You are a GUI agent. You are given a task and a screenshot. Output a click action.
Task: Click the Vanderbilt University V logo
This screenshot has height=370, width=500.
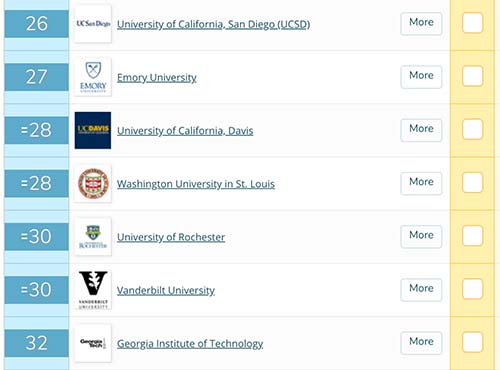coord(93,290)
